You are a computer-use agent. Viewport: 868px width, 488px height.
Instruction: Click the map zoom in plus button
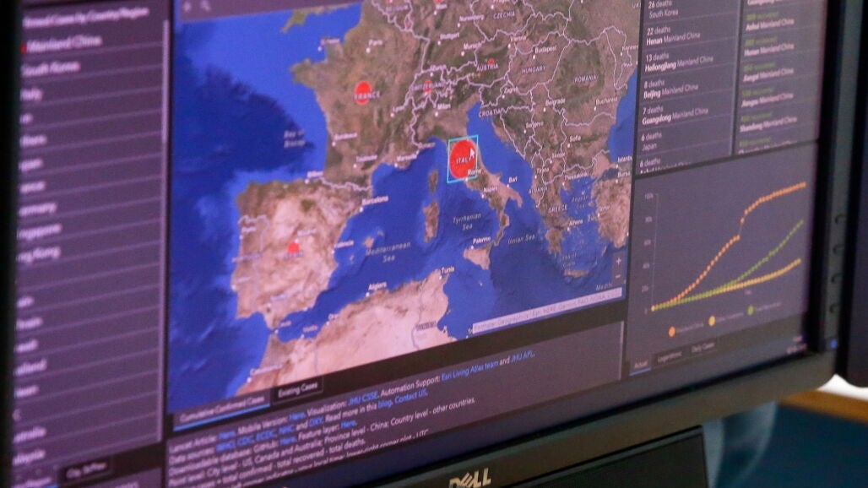pyautogui.click(x=620, y=262)
